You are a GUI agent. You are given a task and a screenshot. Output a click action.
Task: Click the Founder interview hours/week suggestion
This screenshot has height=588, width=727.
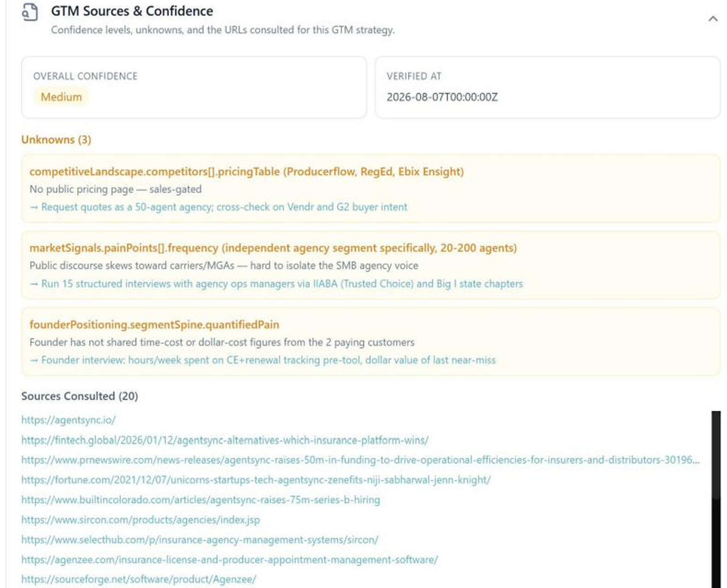coord(263,360)
